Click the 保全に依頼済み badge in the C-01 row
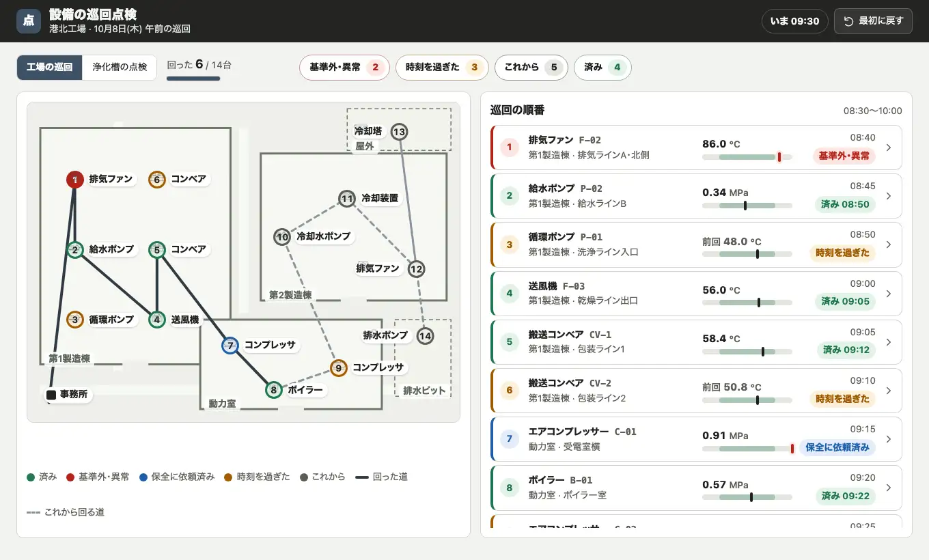Viewport: 929px width, 560px height. (837, 447)
